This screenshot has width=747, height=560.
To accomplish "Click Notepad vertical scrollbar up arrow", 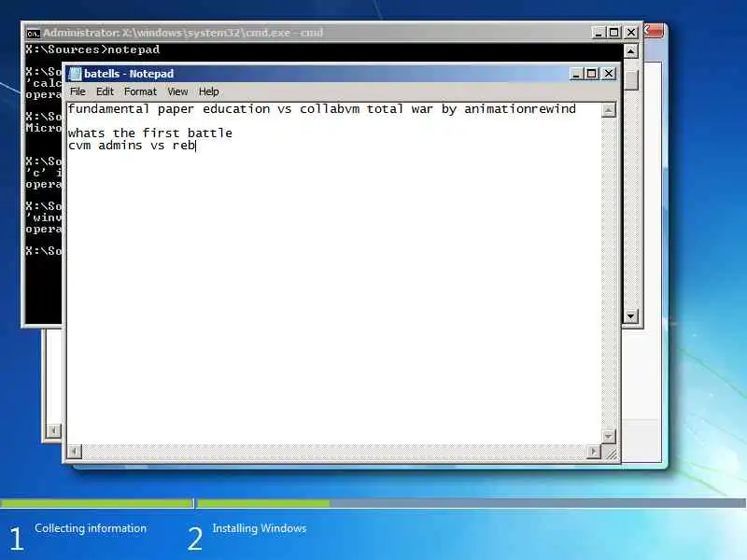I will pyautogui.click(x=608, y=110).
